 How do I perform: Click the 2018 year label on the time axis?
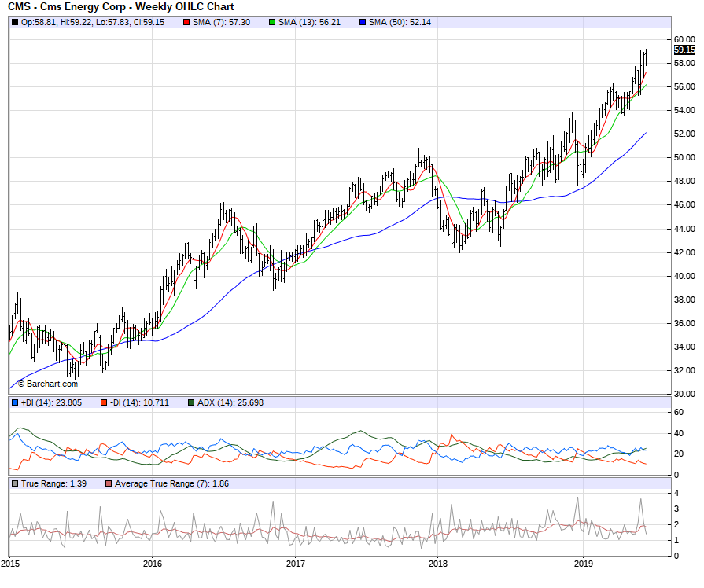click(x=438, y=564)
